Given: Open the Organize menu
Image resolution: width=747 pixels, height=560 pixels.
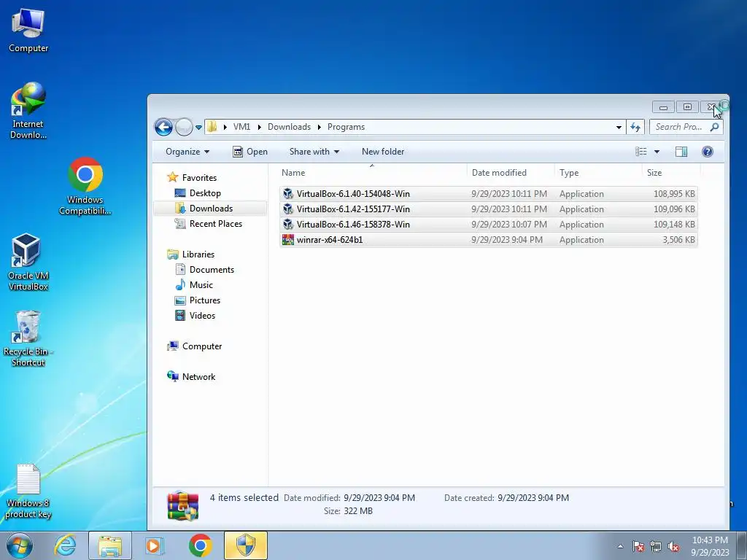Looking at the screenshot, I should click(x=187, y=152).
